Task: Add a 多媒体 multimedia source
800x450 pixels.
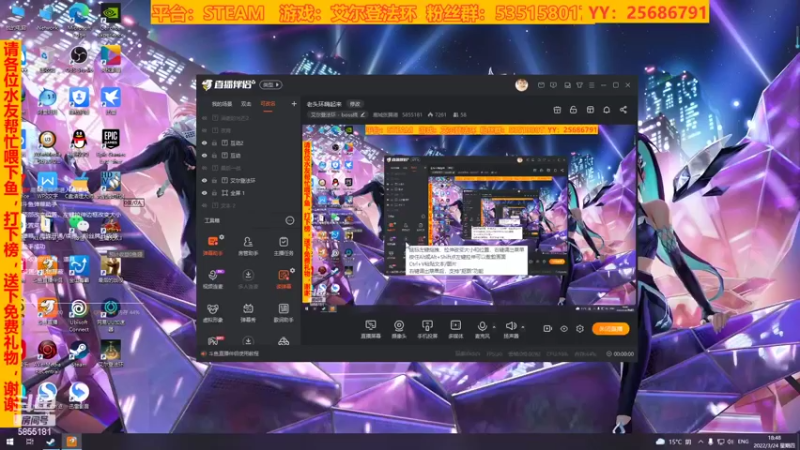Action: pyautogui.click(x=455, y=329)
